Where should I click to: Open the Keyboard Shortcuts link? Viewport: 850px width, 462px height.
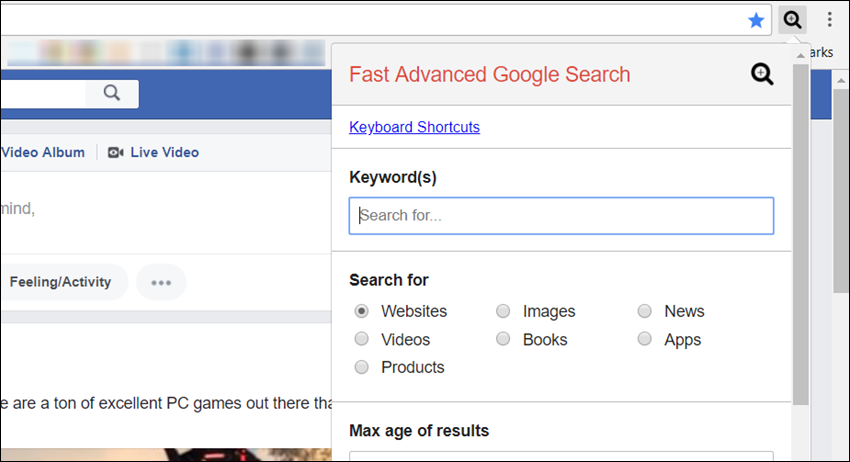point(414,127)
